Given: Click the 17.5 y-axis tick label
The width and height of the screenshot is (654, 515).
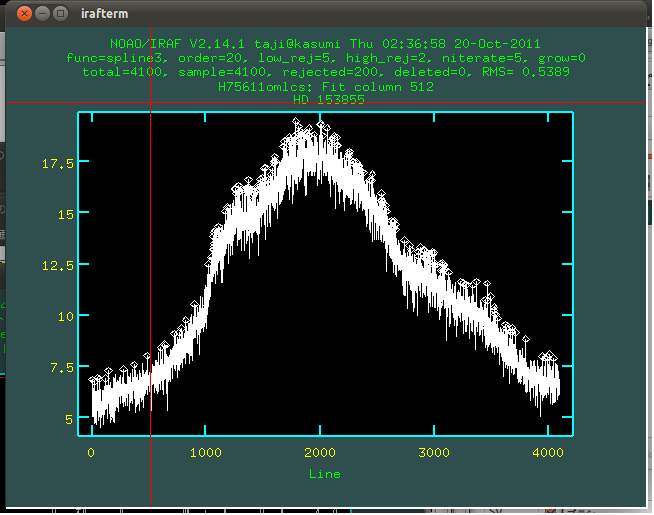Looking at the screenshot, I should [57, 163].
